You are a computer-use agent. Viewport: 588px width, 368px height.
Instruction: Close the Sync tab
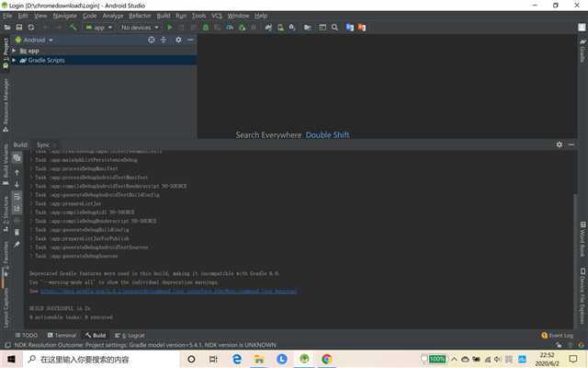point(55,144)
